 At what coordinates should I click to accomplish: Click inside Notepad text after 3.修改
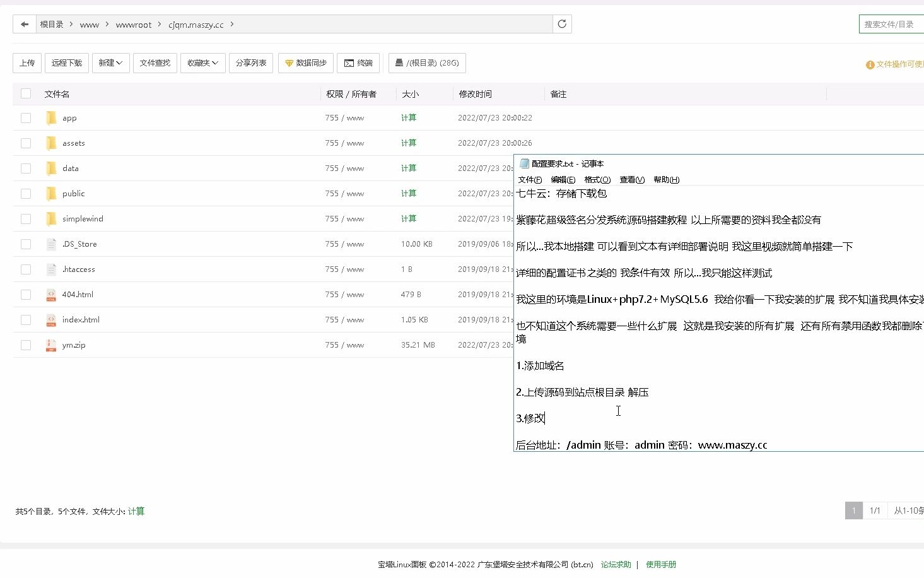pos(546,418)
